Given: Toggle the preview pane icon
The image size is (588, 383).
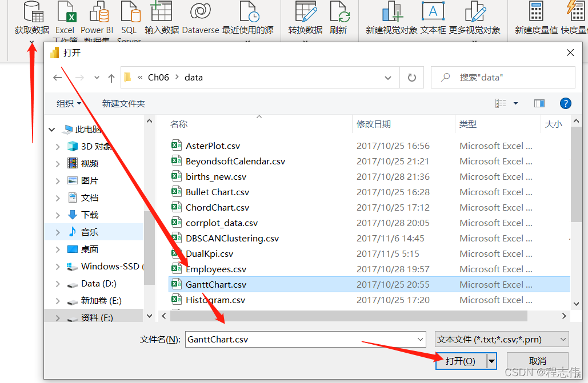Looking at the screenshot, I should tap(539, 103).
